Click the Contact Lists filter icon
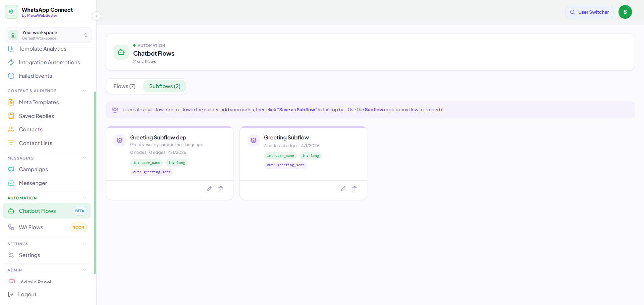The width and height of the screenshot is (644, 305). tap(11, 143)
